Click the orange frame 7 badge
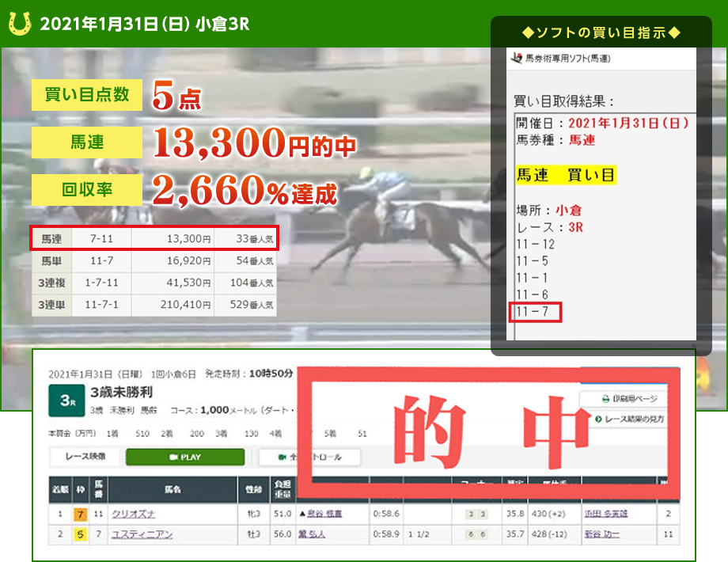The width and height of the screenshot is (728, 562). coord(80,515)
